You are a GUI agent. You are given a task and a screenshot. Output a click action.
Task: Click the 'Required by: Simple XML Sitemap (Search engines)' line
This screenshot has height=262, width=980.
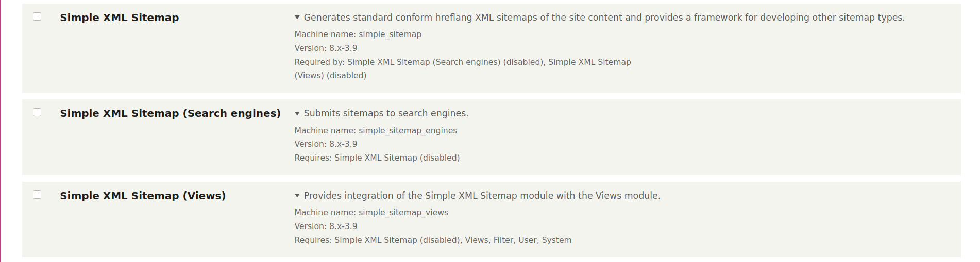(462, 62)
